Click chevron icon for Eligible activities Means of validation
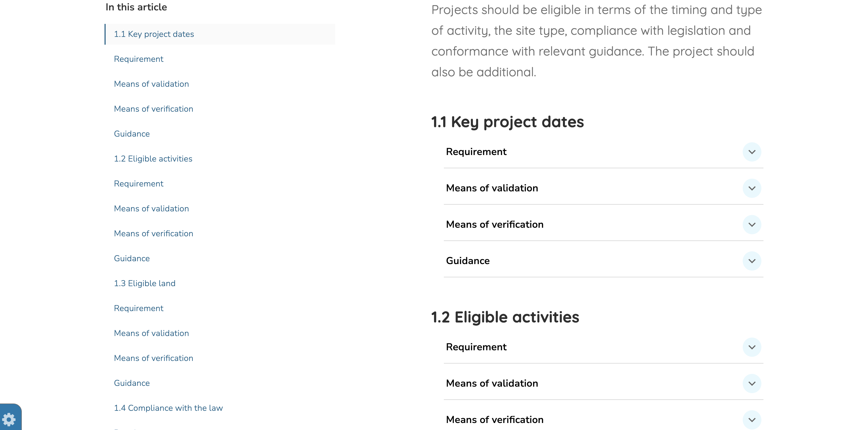The height and width of the screenshot is (430, 868). 752,384
